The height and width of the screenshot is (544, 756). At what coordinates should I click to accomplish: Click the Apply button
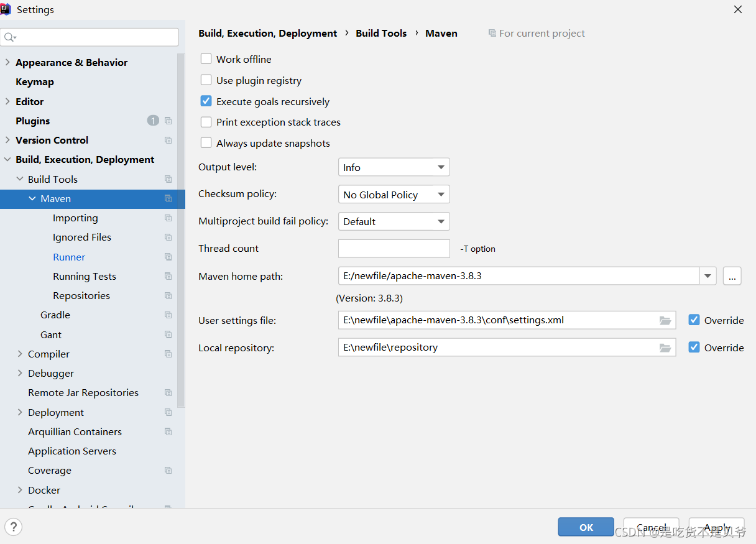click(x=716, y=527)
